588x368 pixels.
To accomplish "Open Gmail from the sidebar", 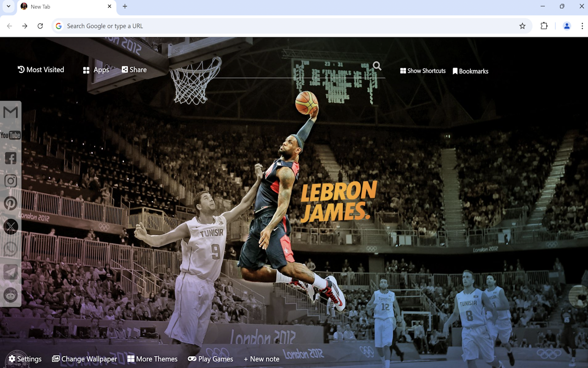I will 10,112.
